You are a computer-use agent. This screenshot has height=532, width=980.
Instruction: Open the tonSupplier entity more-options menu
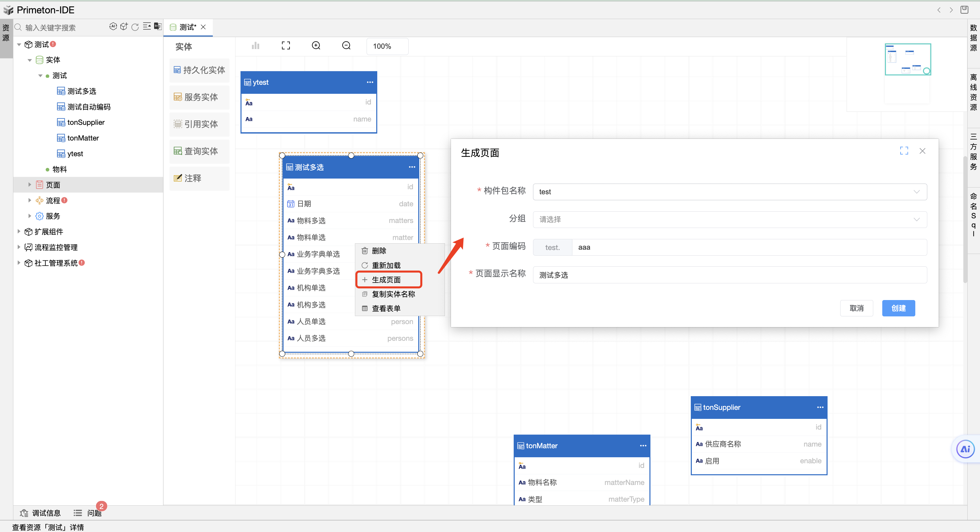(820, 407)
